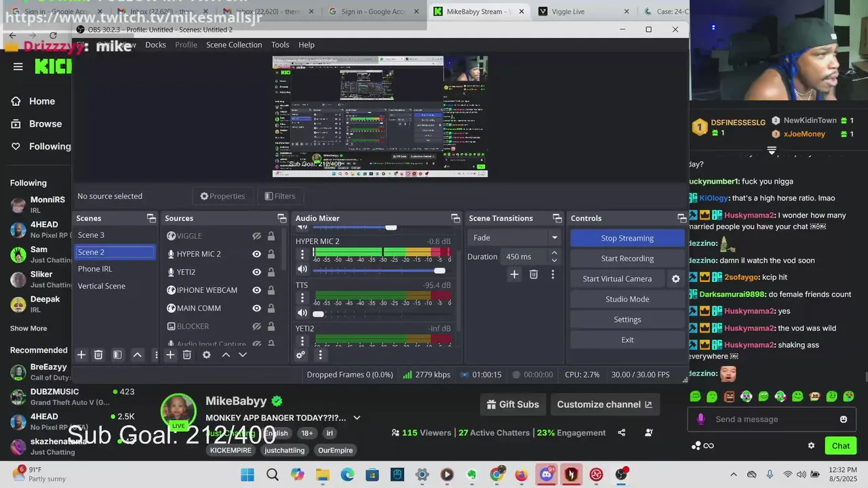Delete the selected source with the trash icon
Screen dimensions: 868x488
click(x=186, y=354)
